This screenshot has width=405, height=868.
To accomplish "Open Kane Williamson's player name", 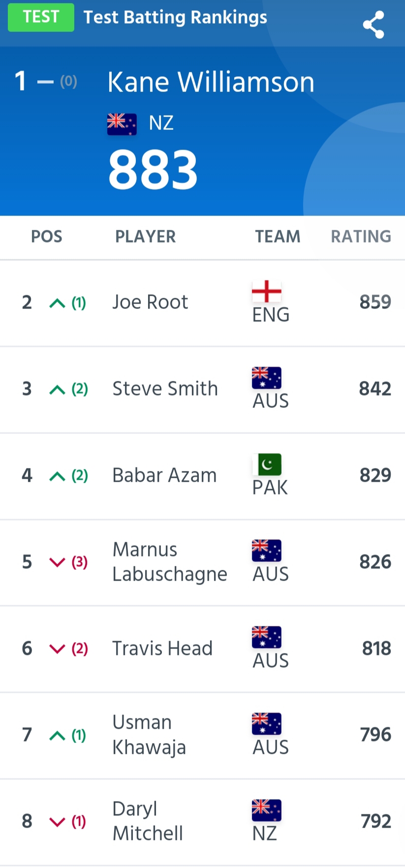I will coord(211,82).
